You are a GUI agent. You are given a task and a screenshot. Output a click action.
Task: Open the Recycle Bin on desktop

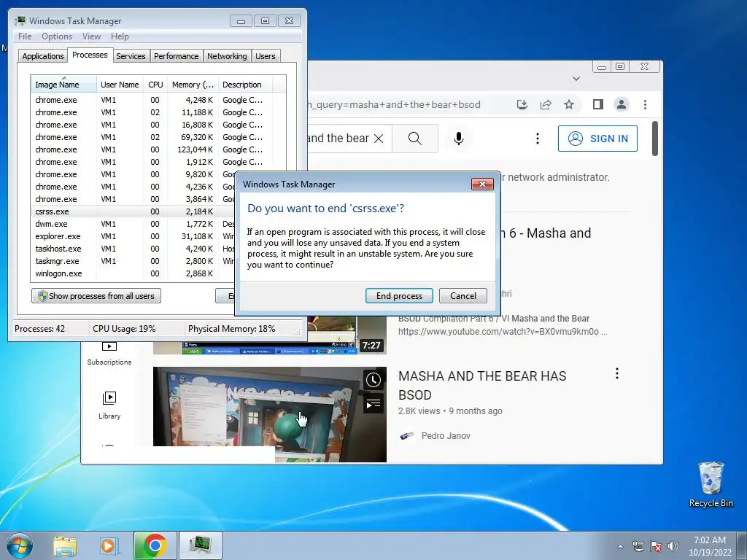[x=711, y=484]
